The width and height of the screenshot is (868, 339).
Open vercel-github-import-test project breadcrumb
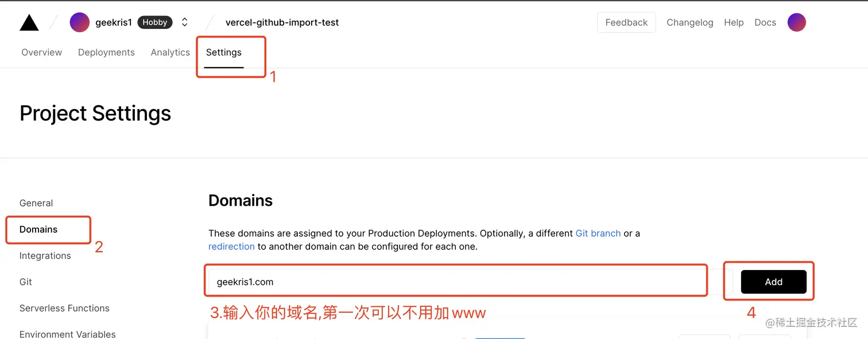pyautogui.click(x=282, y=22)
